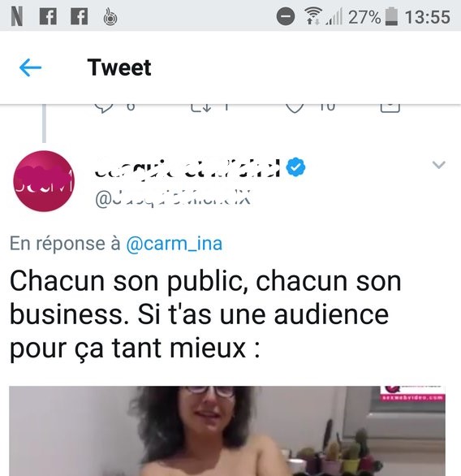
Task: Expand the tweet options chevron
Action: 438,165
